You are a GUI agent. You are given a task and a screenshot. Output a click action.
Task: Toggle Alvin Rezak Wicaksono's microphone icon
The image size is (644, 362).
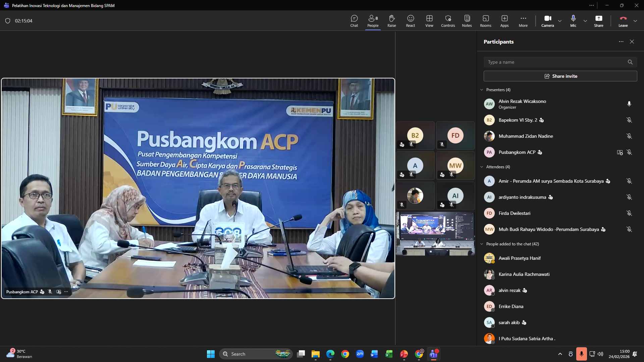629,104
